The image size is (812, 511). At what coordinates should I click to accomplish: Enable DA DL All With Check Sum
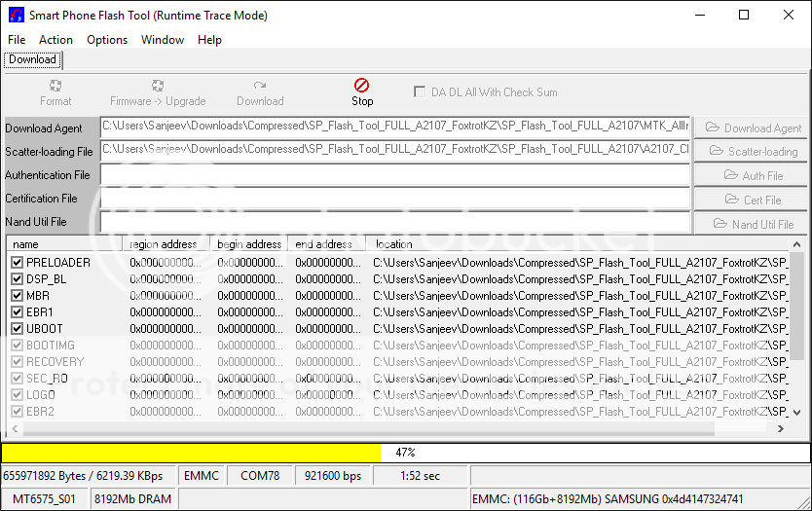pos(420,91)
